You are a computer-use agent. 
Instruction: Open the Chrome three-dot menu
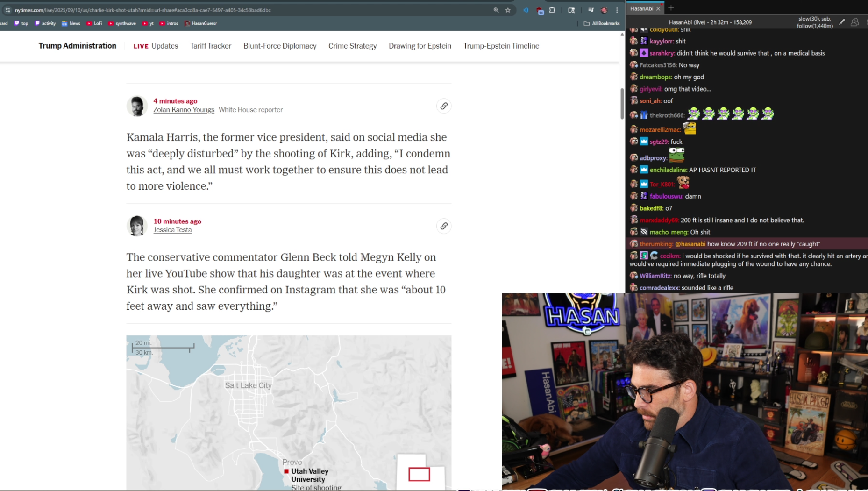pyautogui.click(x=617, y=10)
